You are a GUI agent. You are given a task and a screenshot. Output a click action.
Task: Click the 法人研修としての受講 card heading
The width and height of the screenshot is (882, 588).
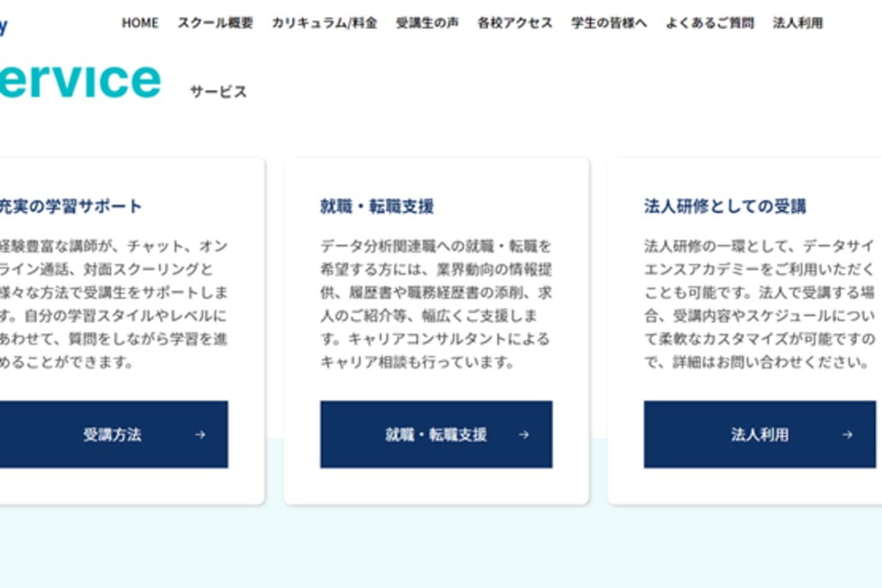pyautogui.click(x=725, y=206)
